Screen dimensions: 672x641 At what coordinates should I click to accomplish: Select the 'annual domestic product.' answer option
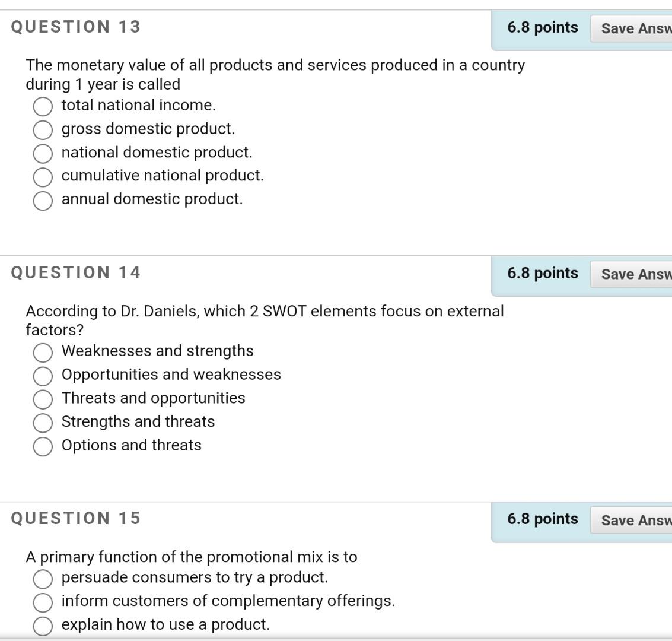42,200
